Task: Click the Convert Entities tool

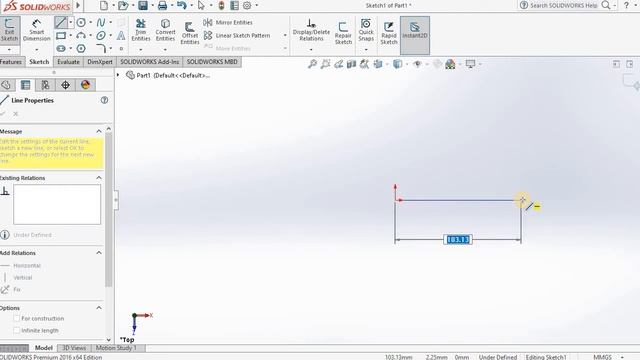Action: [165, 30]
